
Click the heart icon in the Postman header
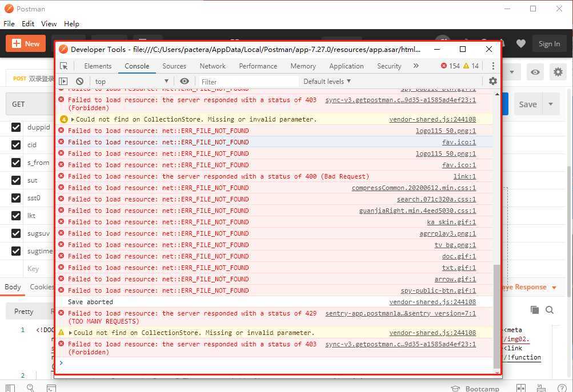coord(521,44)
